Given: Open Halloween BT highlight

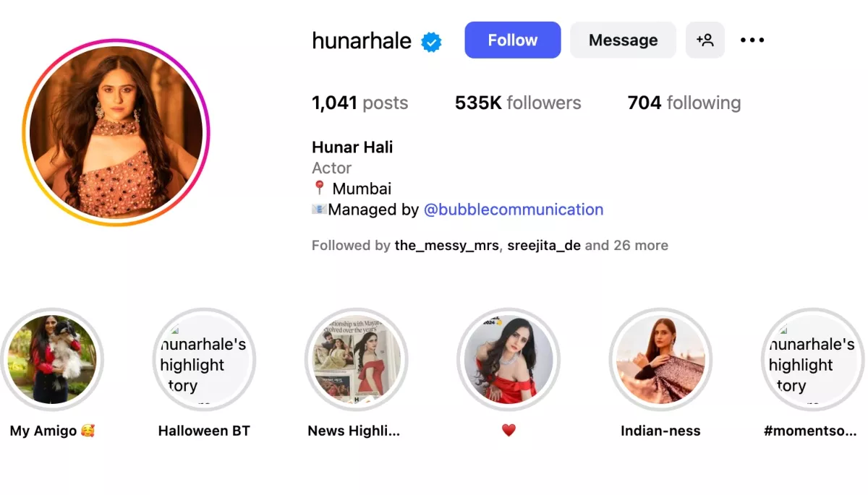Looking at the screenshot, I should [x=204, y=359].
